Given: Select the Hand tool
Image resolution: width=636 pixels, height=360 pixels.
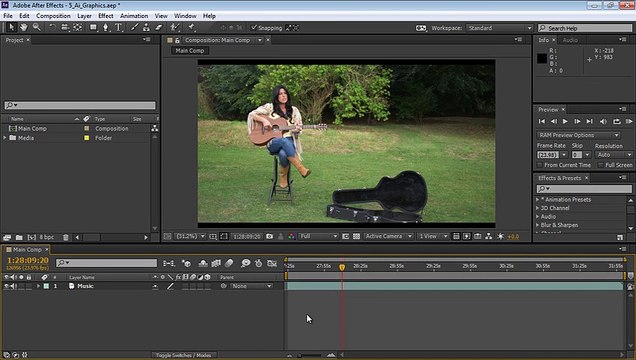Looking at the screenshot, I should 24,27.
